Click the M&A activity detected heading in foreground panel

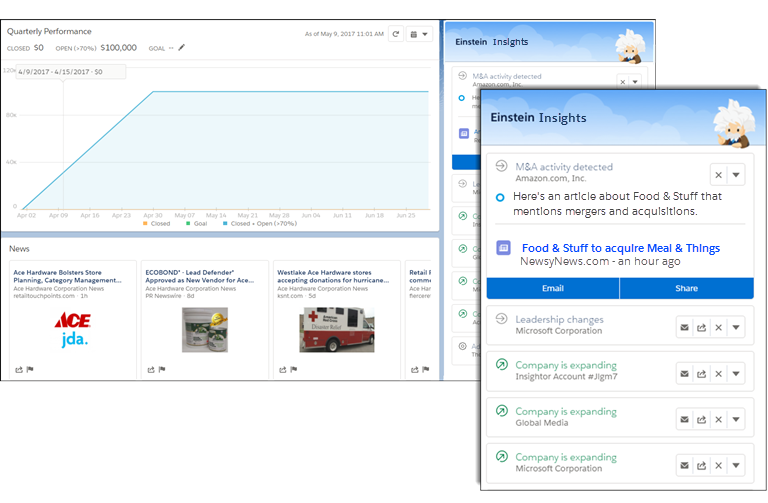point(564,167)
